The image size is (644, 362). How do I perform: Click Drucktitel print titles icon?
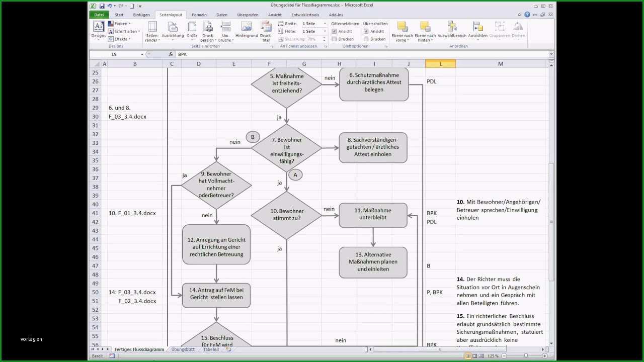(x=266, y=32)
